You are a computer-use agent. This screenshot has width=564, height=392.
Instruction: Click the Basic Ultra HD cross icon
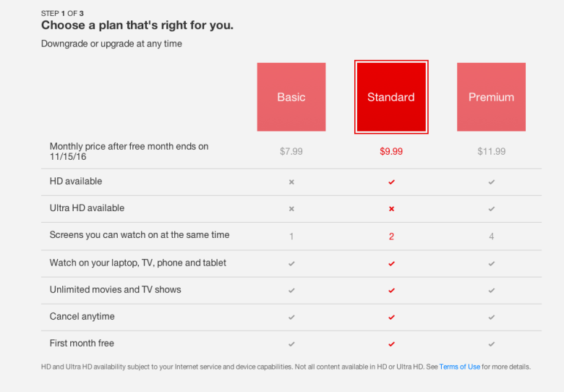[291, 209]
